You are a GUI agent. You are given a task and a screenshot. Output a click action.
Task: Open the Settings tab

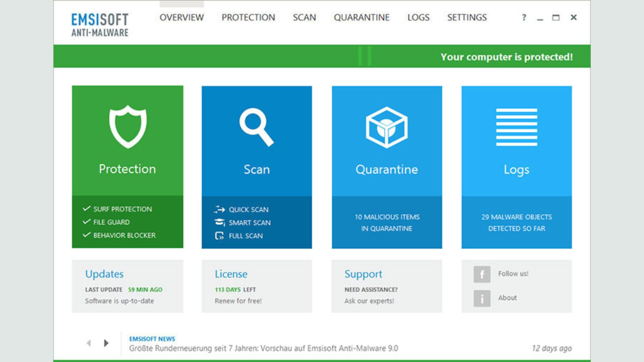pyautogui.click(x=467, y=17)
